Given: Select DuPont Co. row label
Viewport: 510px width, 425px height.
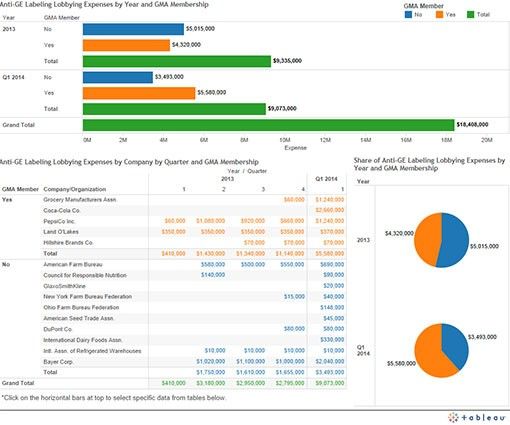Looking at the screenshot, I should (58, 329).
